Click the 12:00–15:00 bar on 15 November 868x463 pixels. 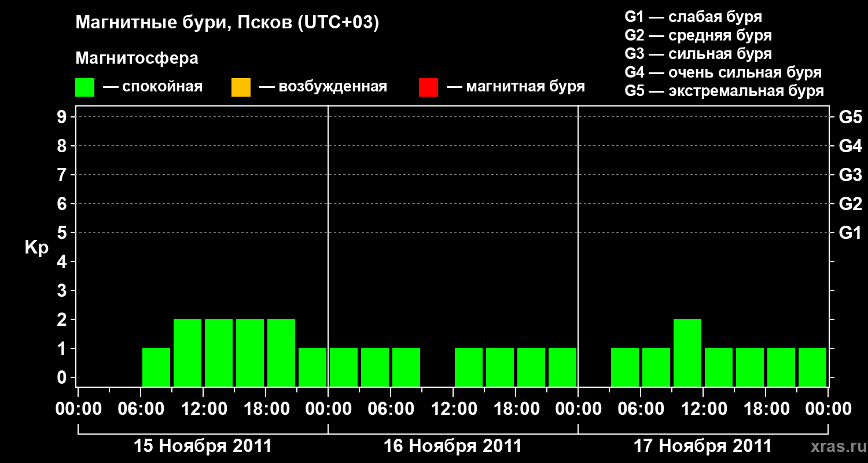219,352
